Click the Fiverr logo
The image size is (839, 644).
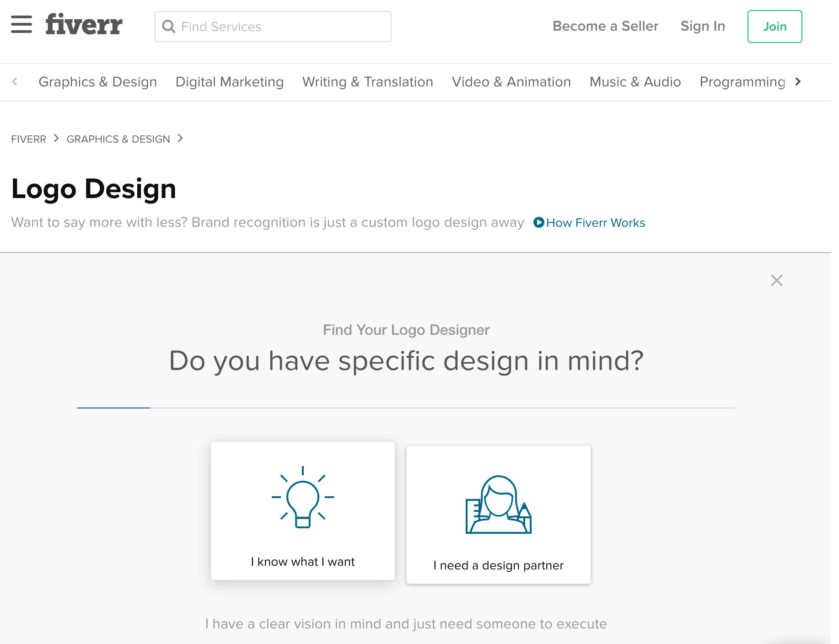(x=84, y=25)
